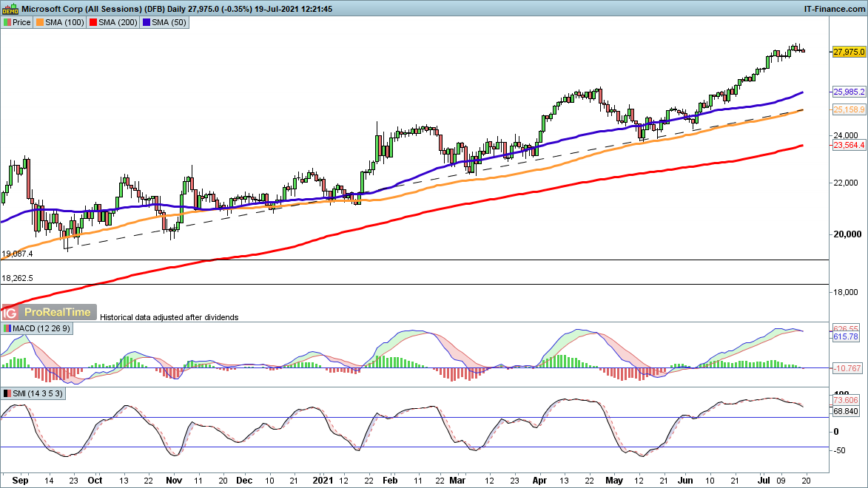
Task: Click the orange SMA (100) legend swatch
Action: (x=40, y=23)
